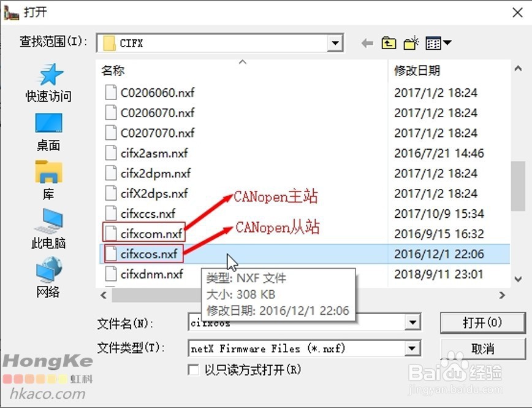532x408 pixels.
Task: Select the Libraries (库) folder icon
Action: point(49,172)
